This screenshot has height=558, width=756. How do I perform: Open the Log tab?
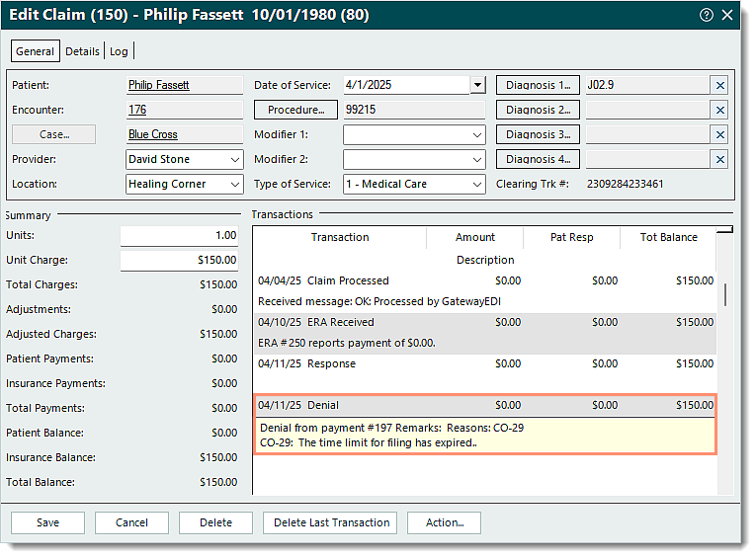point(119,51)
